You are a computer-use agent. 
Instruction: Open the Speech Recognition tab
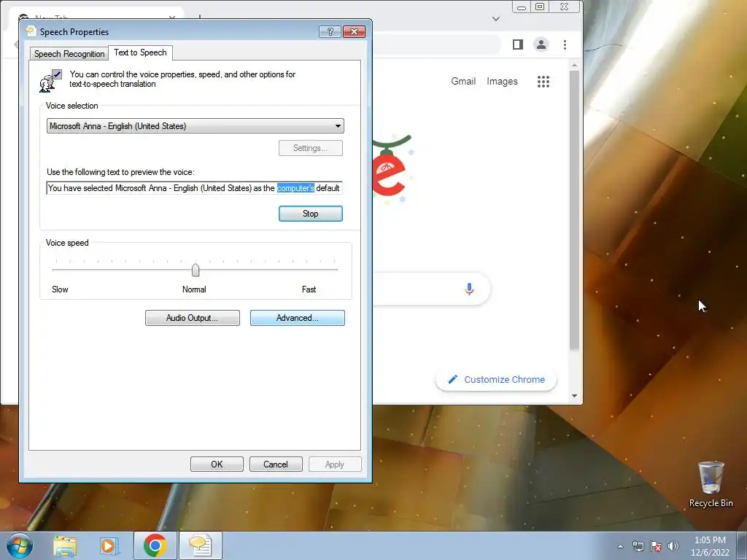click(69, 54)
